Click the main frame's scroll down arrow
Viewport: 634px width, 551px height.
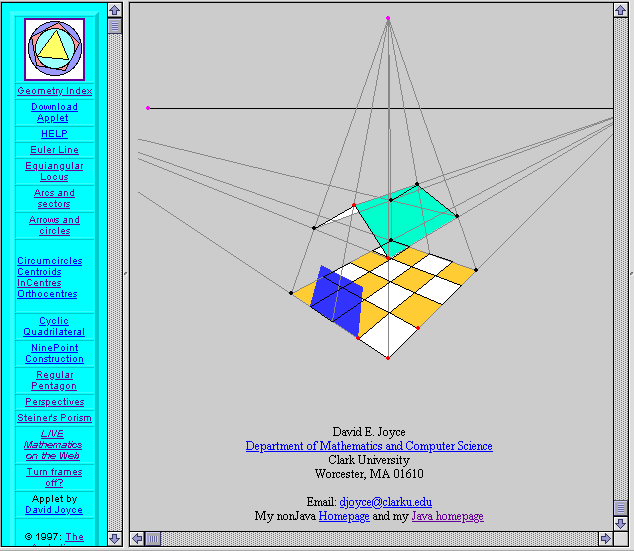click(620, 523)
